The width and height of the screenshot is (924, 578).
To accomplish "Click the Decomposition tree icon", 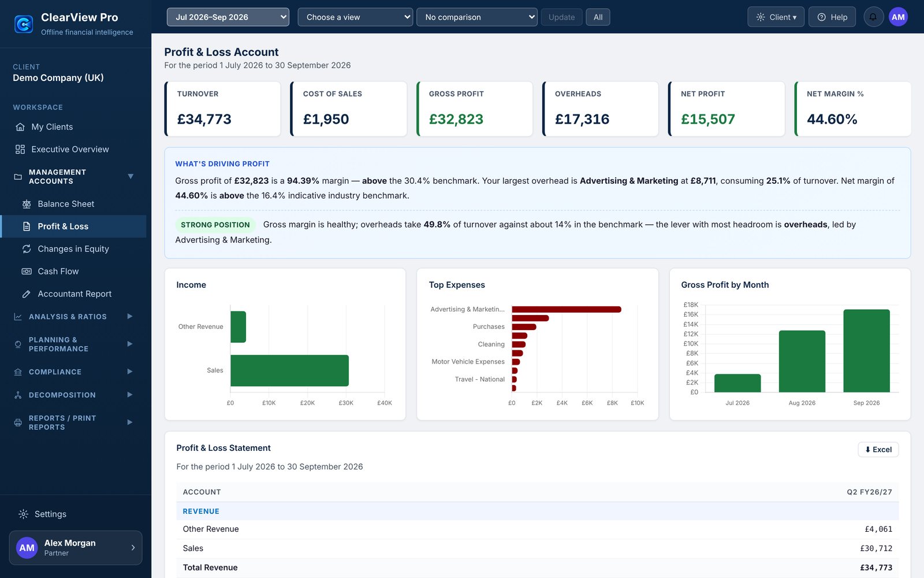I will (18, 395).
